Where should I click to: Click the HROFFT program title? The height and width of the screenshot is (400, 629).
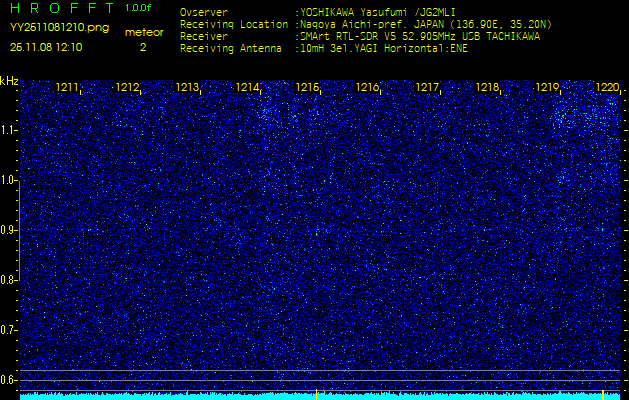pyautogui.click(x=62, y=8)
